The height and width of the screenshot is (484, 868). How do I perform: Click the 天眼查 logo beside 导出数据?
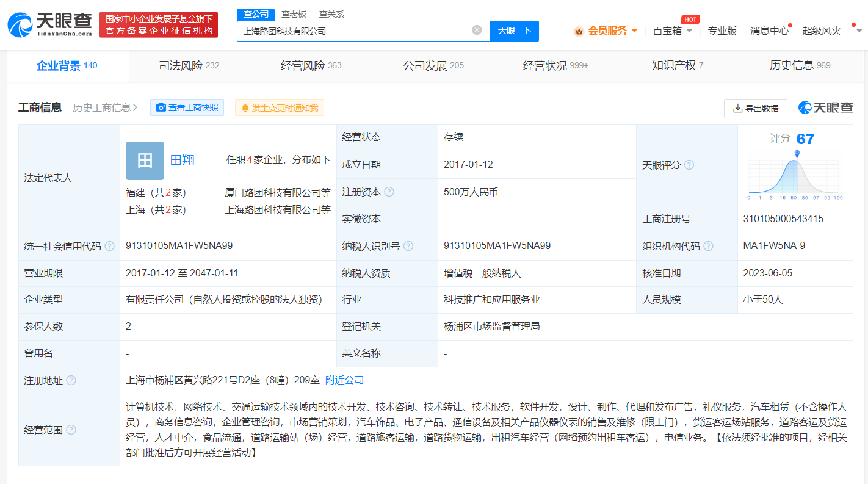tap(825, 108)
